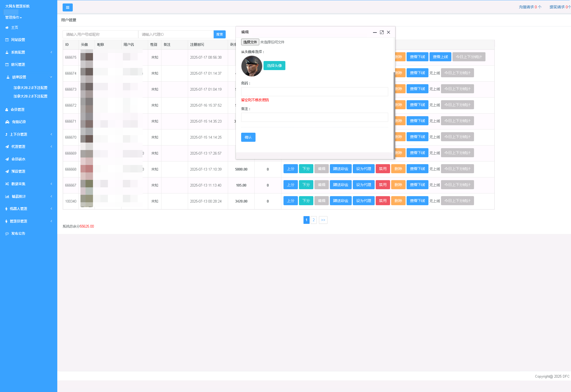Click the 选择头像 button
The width and height of the screenshot is (571, 392).
[x=274, y=66]
